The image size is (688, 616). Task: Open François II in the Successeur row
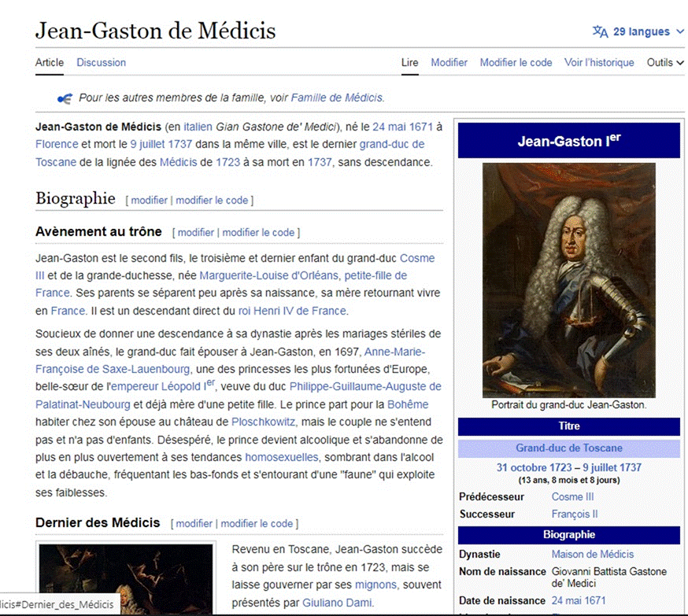575,514
